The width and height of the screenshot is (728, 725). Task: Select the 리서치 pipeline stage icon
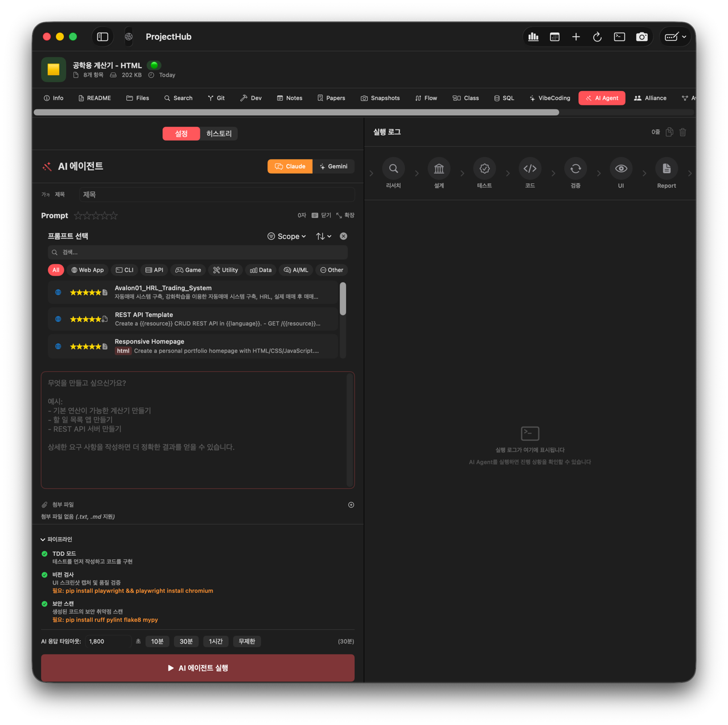click(393, 169)
